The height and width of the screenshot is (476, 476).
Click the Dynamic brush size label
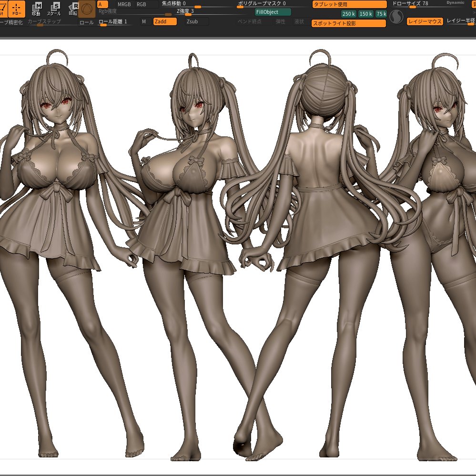coord(456,3)
